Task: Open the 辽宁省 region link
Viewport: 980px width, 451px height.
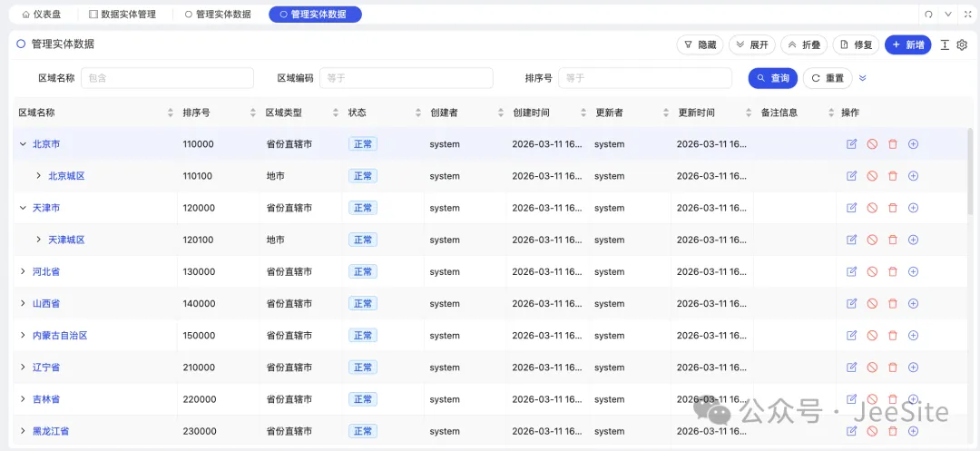Action: 46,368
